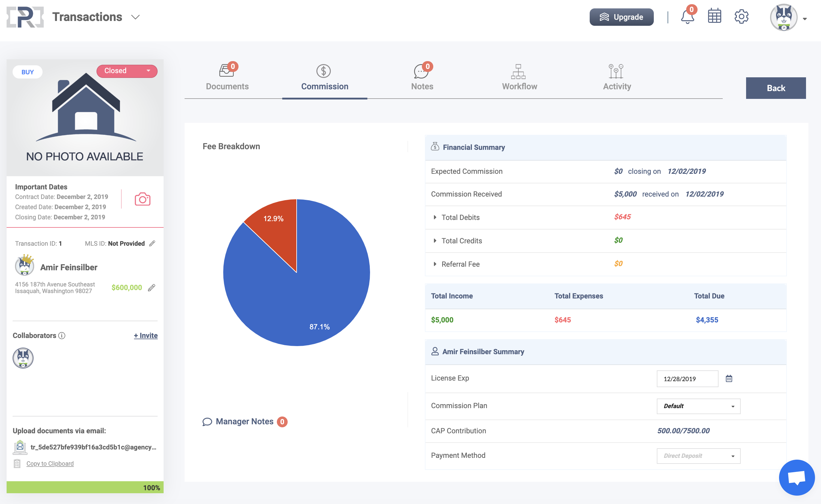Screen dimensions: 821x504
Task: Open the calendar picker beside License Exp
Action: (729, 378)
